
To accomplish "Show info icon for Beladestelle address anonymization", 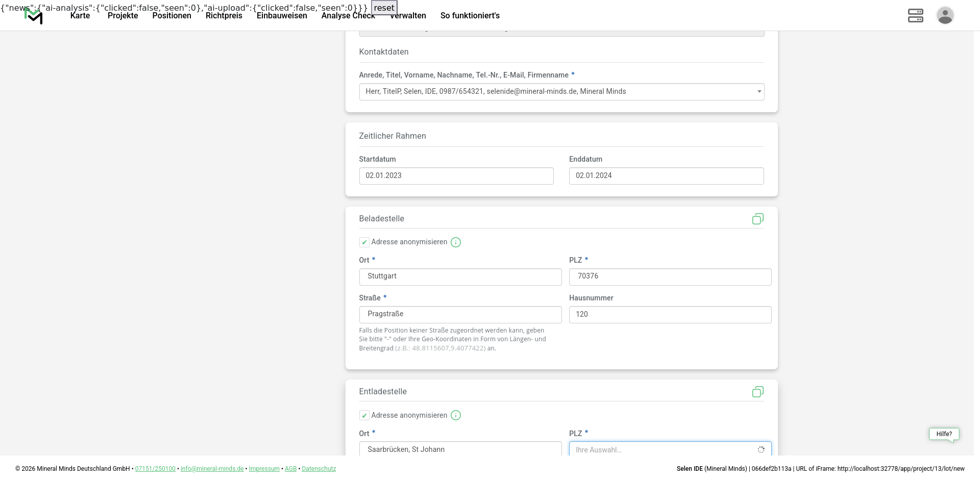I will [x=456, y=242].
